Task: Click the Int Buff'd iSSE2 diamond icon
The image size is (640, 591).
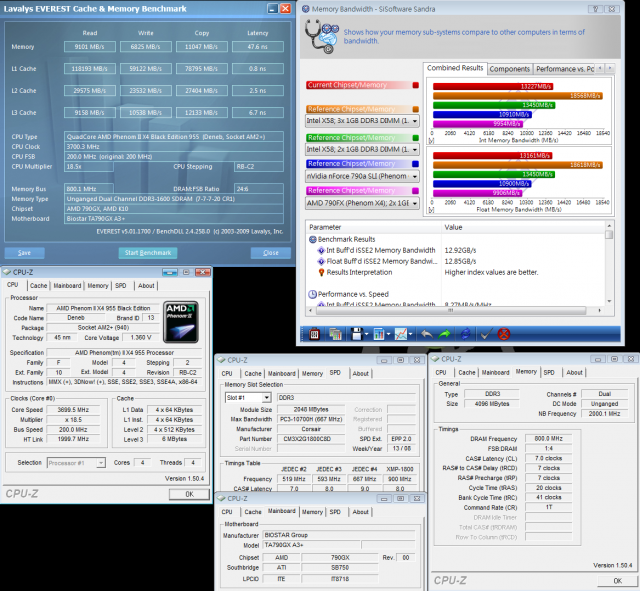Action: click(321, 250)
